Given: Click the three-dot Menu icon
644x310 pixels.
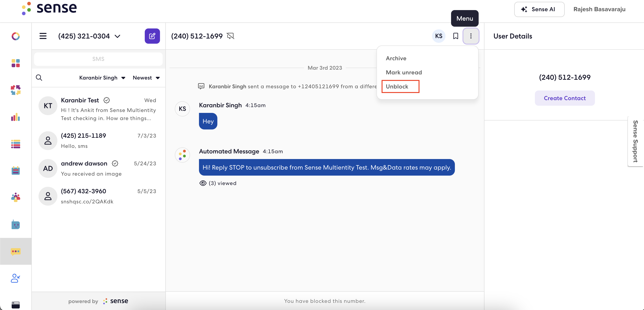Looking at the screenshot, I should click(x=471, y=36).
